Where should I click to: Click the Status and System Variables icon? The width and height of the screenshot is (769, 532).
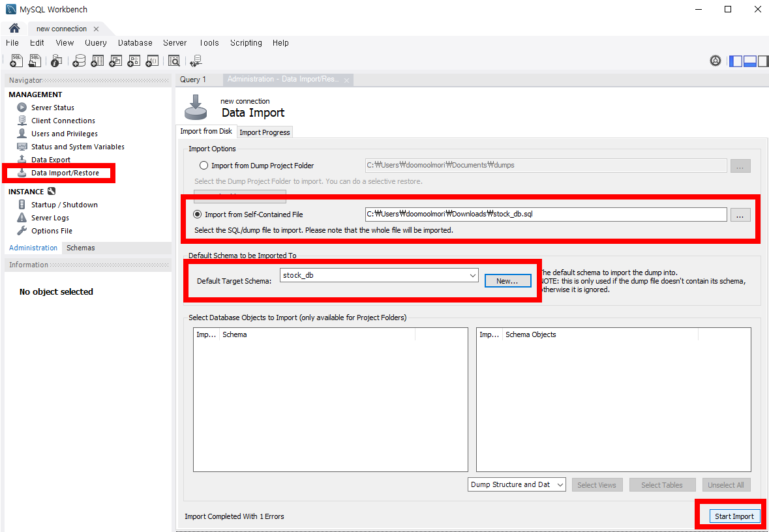click(x=22, y=147)
